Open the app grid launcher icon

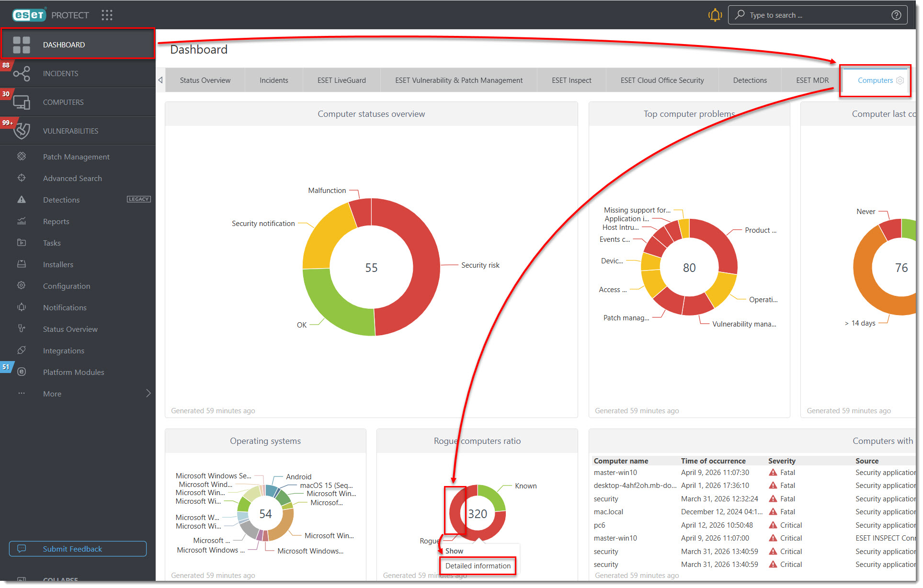coord(107,15)
